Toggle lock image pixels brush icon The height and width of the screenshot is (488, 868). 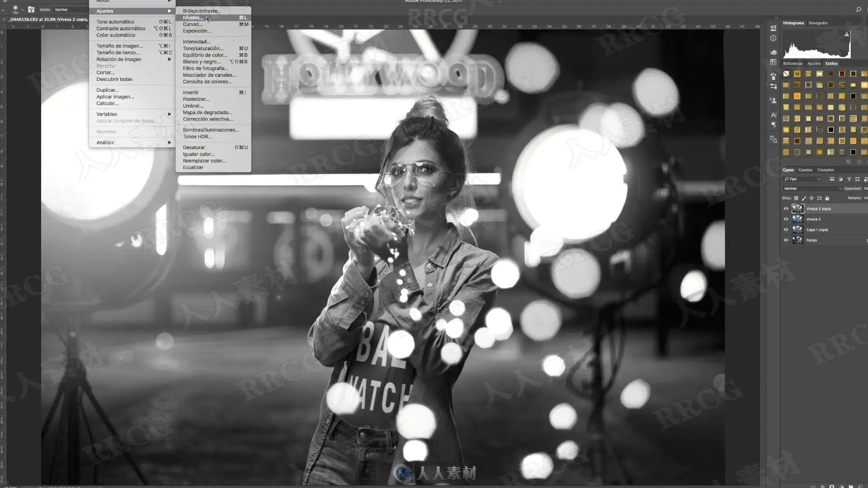pos(804,198)
